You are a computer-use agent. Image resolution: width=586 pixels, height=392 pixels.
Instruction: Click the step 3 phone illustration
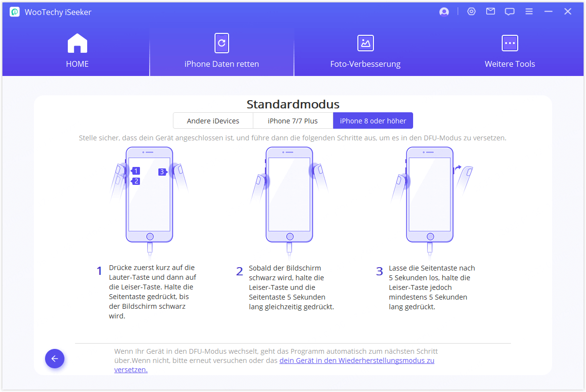click(430, 198)
